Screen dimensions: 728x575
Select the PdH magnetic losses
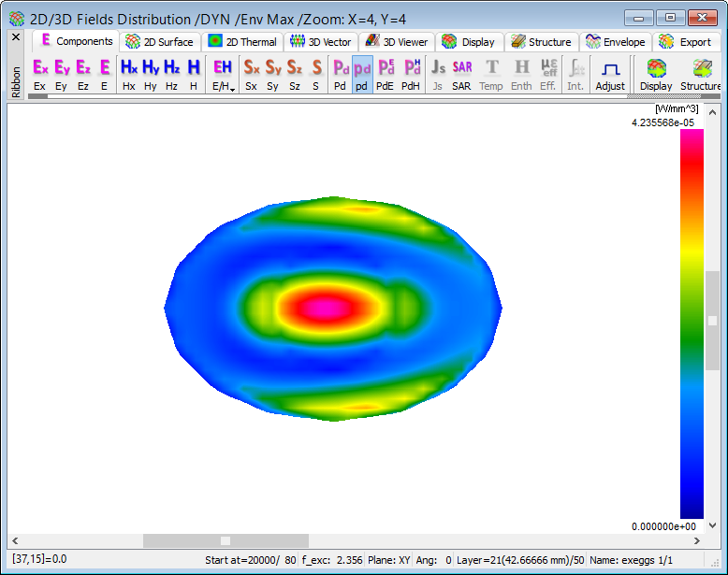pyautogui.click(x=412, y=74)
